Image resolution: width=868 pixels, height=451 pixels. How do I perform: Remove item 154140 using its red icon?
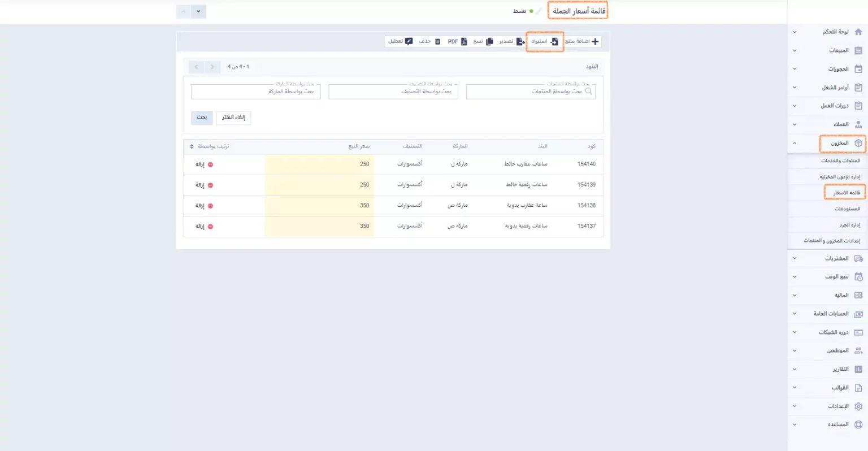coord(210,164)
